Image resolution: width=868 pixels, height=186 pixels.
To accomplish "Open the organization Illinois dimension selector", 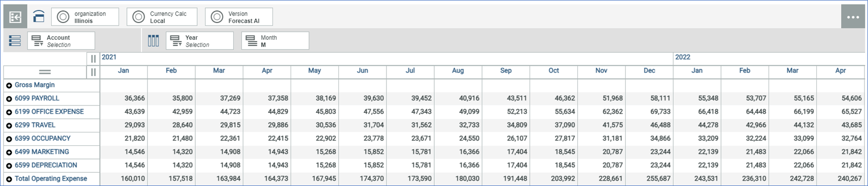I will pos(85,17).
